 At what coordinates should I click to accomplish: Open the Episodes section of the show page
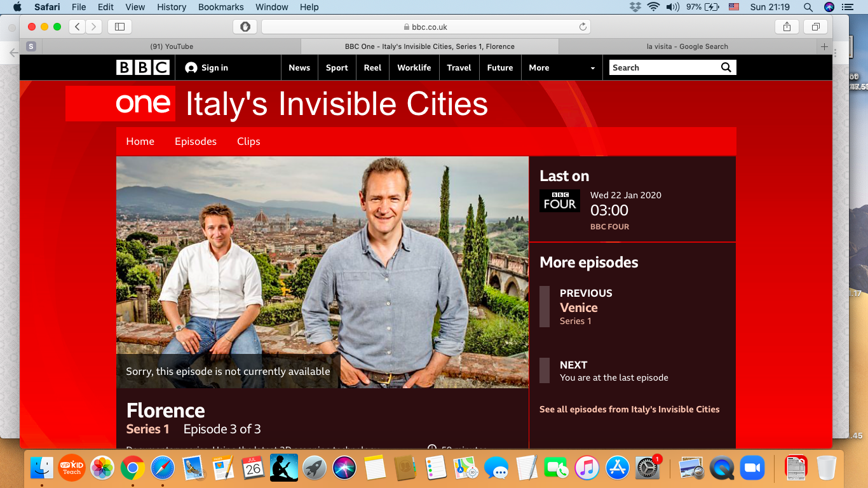(195, 141)
